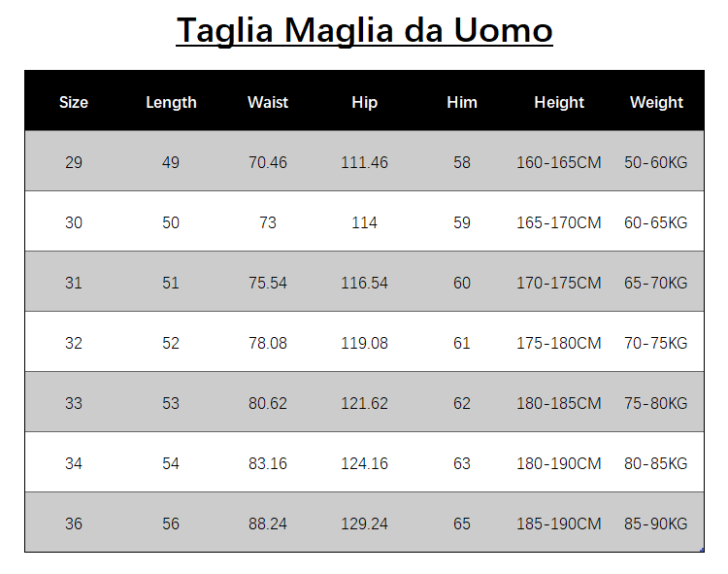The width and height of the screenshot is (728, 574).
Task: Select the weight cell 85-90KG
Action: pyautogui.click(x=656, y=523)
